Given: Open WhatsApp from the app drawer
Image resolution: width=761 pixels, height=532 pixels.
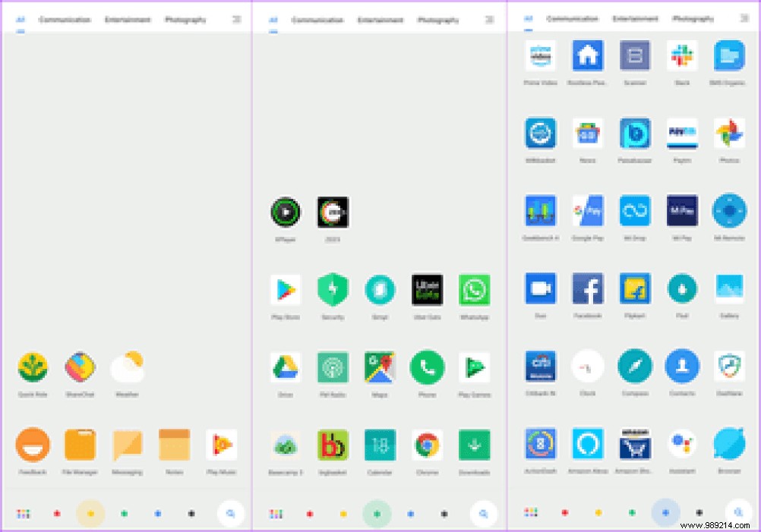Looking at the screenshot, I should 474,289.
